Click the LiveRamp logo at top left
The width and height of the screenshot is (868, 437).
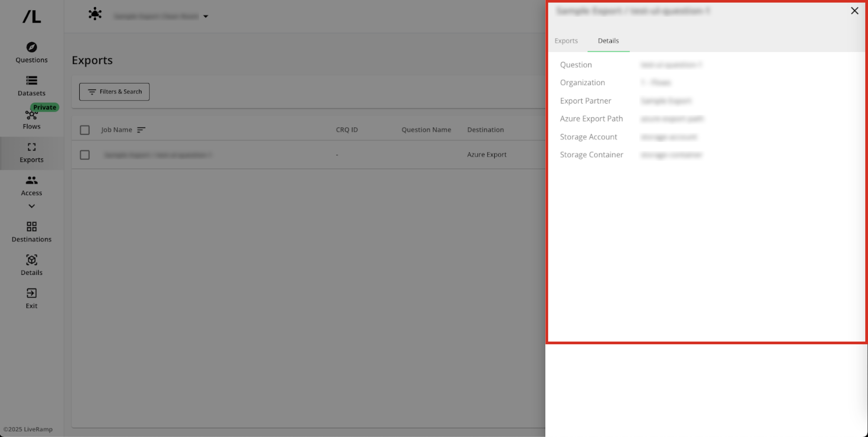tap(32, 16)
